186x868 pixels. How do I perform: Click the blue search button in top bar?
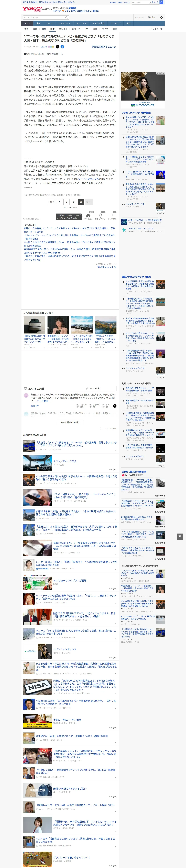161,2
